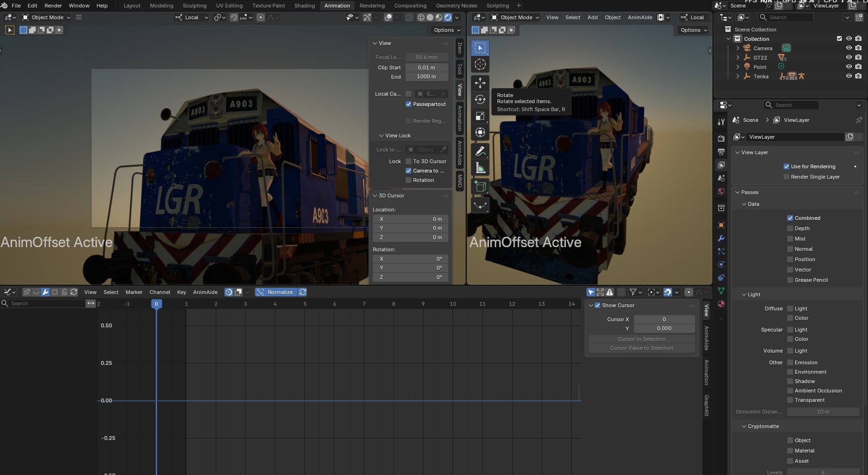
Task: Open the Window menu
Action: pyautogui.click(x=79, y=6)
